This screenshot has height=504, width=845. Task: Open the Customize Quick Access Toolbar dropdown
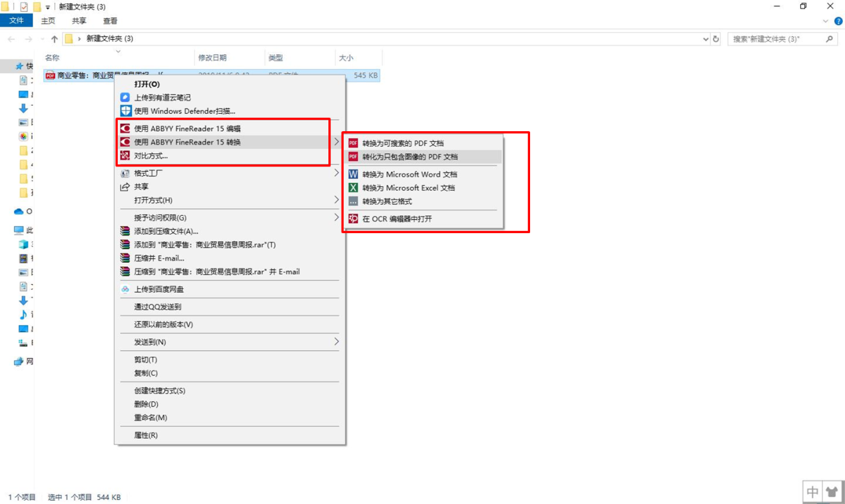tap(48, 7)
